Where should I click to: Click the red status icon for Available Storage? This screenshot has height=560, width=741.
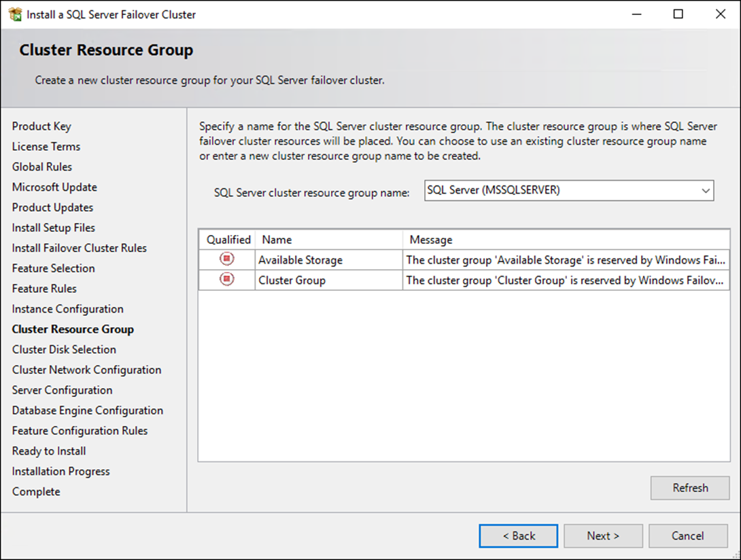tap(227, 259)
